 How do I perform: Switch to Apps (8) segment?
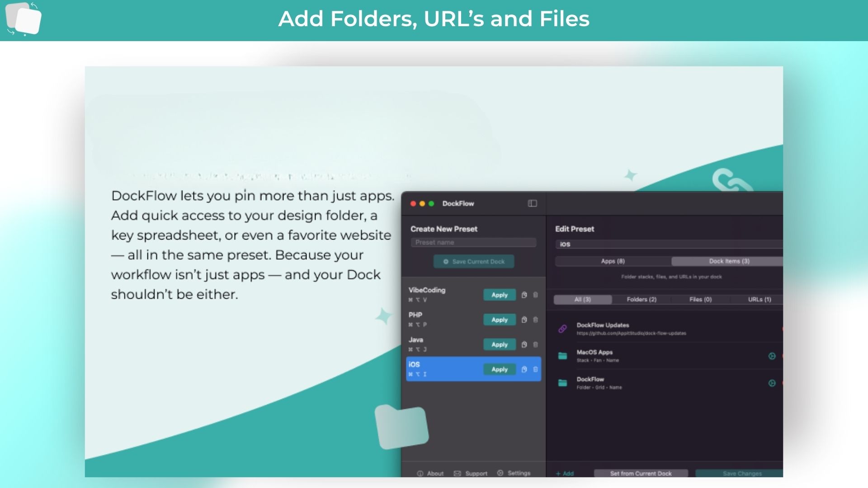(613, 261)
